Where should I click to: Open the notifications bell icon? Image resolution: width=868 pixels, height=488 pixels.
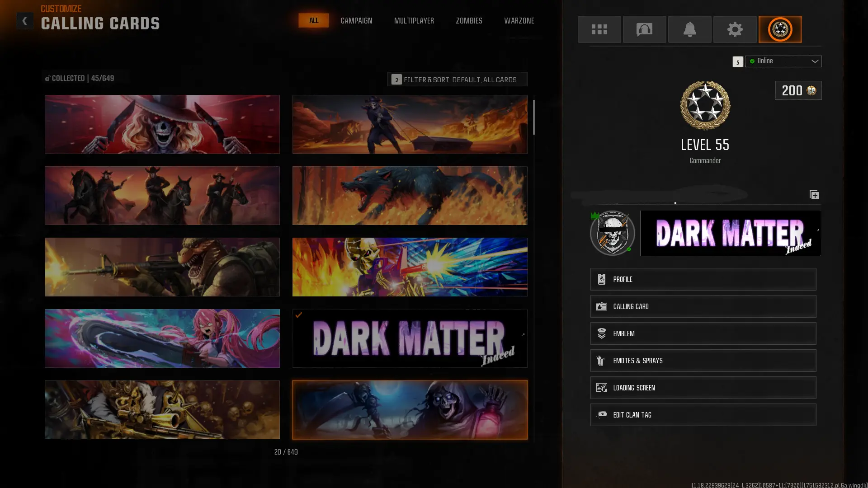(689, 29)
